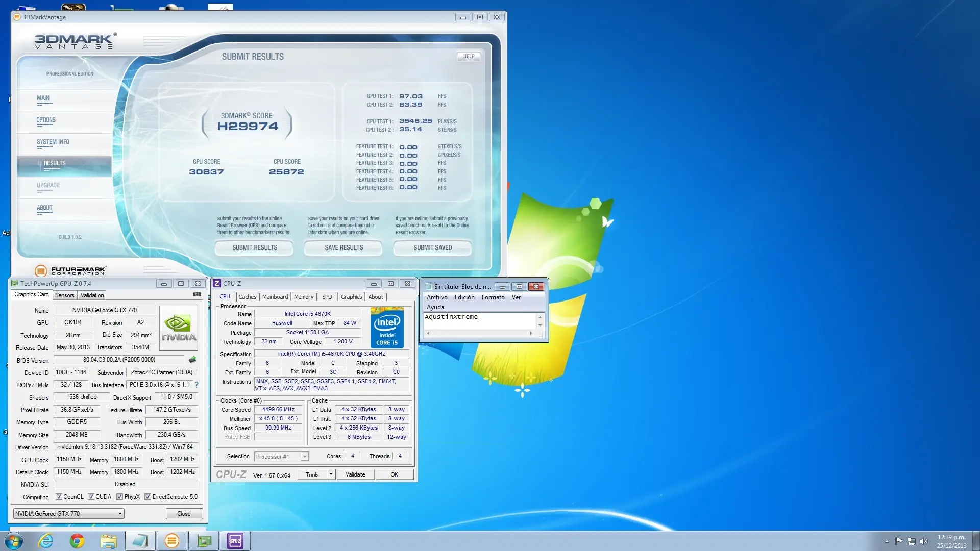Open the SPD tab in CPU-Z
This screenshot has height=551, width=980.
(327, 297)
